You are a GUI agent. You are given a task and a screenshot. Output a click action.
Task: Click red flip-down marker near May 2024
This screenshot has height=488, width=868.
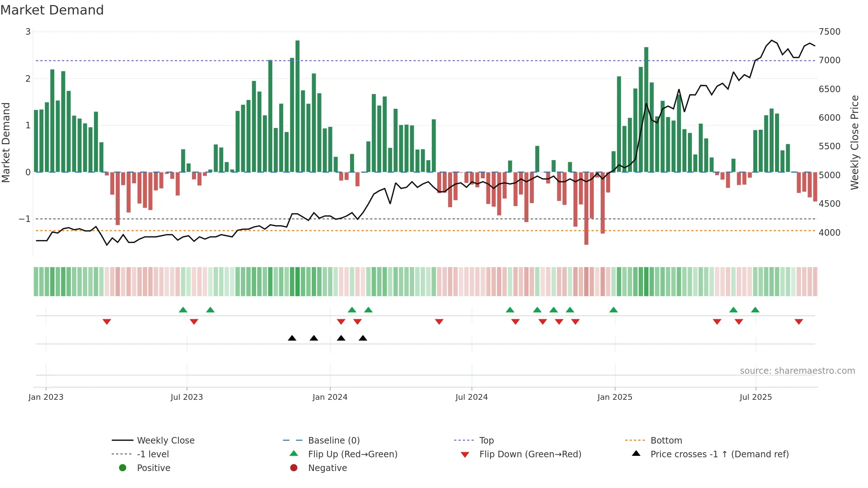click(x=439, y=322)
